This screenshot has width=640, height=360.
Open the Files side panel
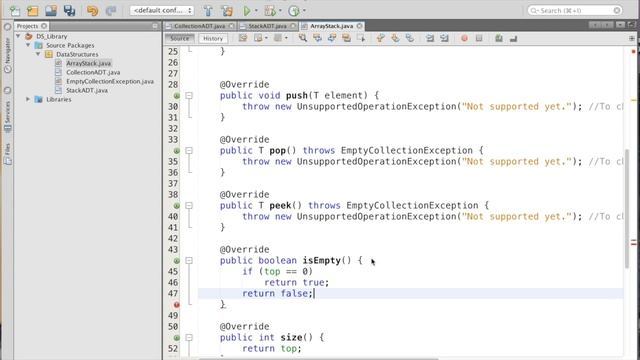click(x=7, y=154)
